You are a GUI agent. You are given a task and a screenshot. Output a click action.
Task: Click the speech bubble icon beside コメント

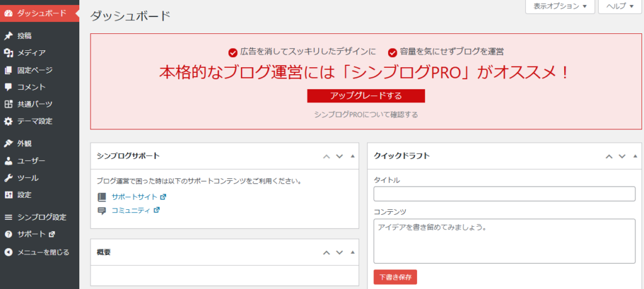(8, 87)
